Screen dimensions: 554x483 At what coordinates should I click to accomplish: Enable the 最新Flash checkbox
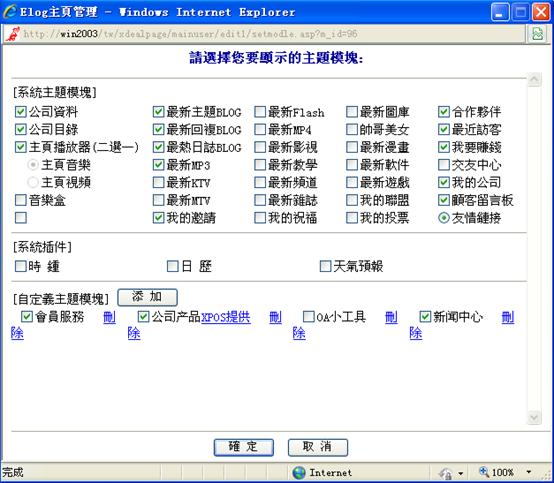click(260, 112)
